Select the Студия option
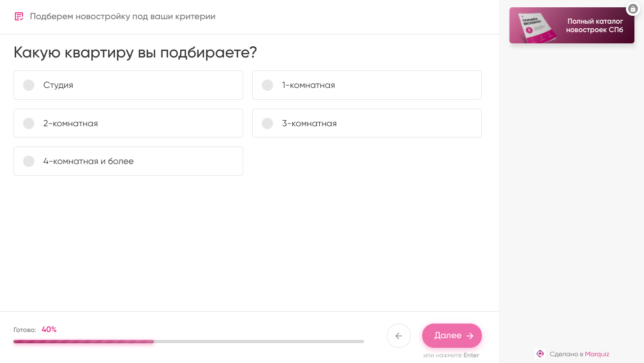 (x=128, y=85)
